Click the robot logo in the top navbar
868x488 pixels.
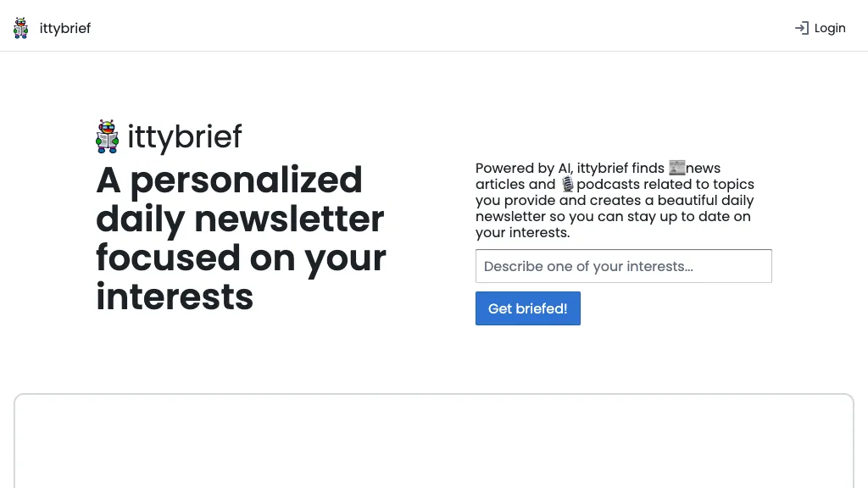click(x=20, y=27)
